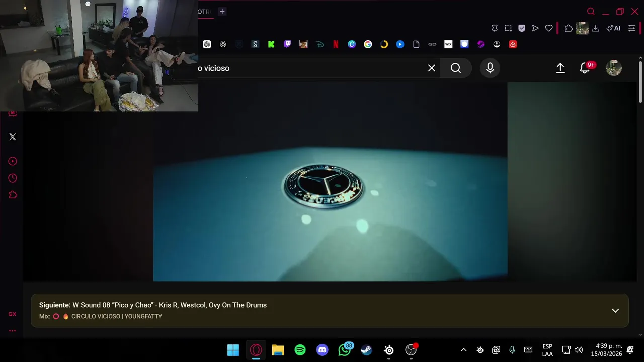The height and width of the screenshot is (362, 644).
Task: Open the taskbar clock and calendar
Action: (x=606, y=350)
